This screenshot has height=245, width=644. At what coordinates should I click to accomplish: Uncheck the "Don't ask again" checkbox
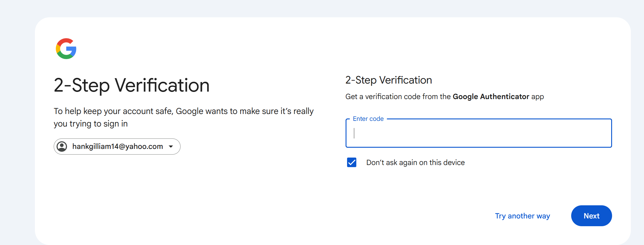(352, 162)
